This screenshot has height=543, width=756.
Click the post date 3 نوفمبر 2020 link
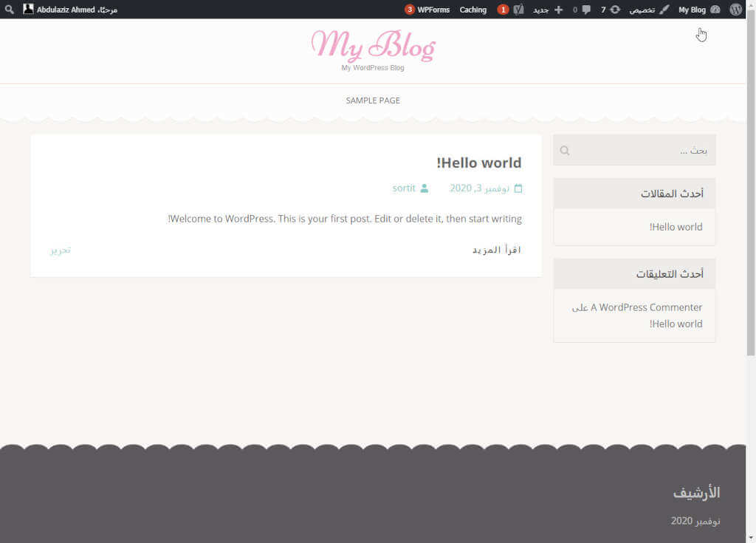(x=479, y=188)
